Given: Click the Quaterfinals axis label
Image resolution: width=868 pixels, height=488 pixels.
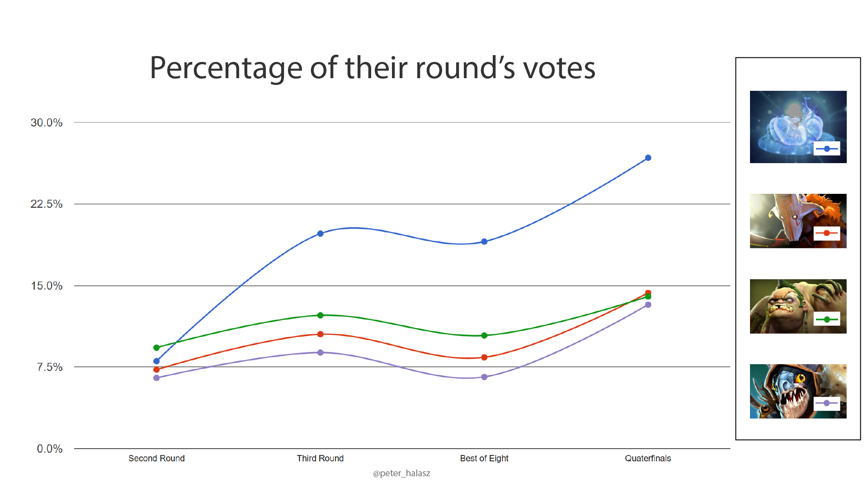Looking at the screenshot, I should point(648,458).
